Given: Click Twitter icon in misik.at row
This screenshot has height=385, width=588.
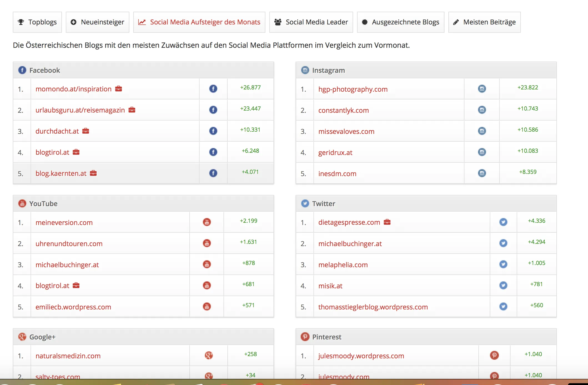Looking at the screenshot, I should click(503, 285).
